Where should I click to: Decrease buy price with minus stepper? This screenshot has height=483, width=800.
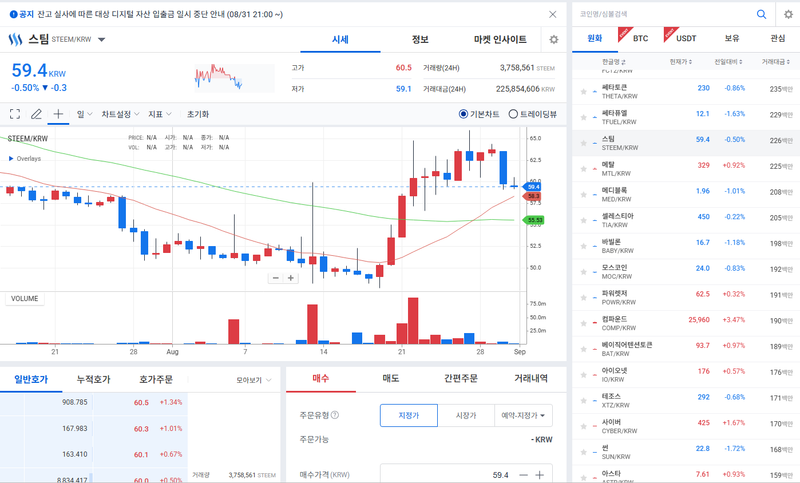click(523, 475)
